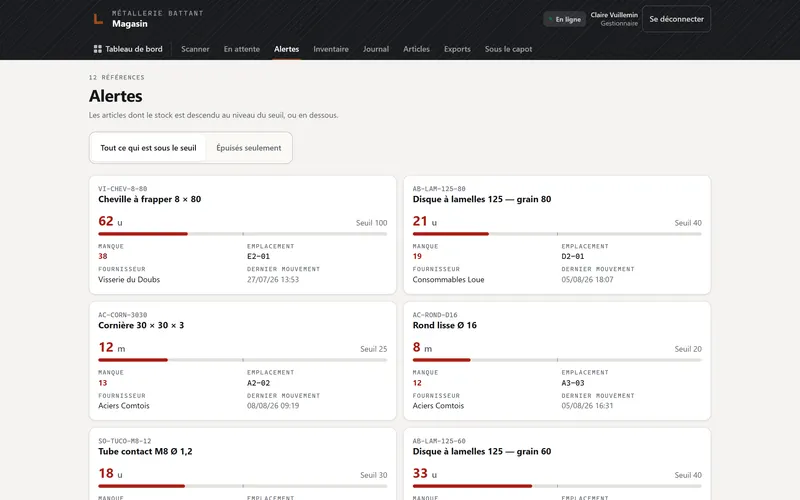Open the Disque à lamelles 125 — grain 80 card
The width and height of the screenshot is (800, 500).
[x=557, y=235]
